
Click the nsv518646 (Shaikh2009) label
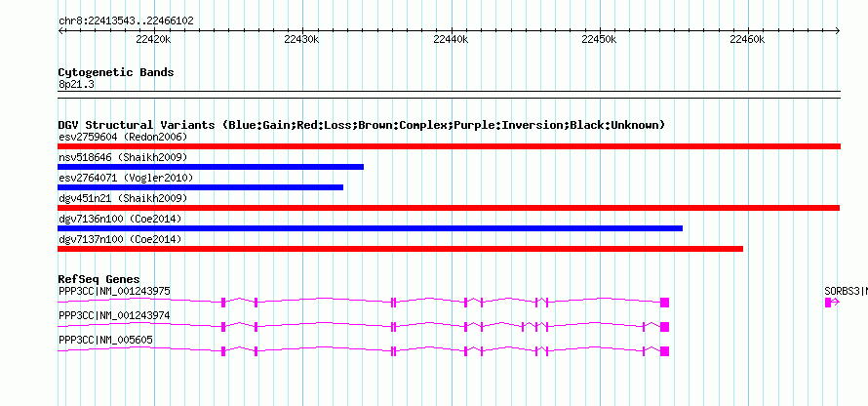coord(123,157)
